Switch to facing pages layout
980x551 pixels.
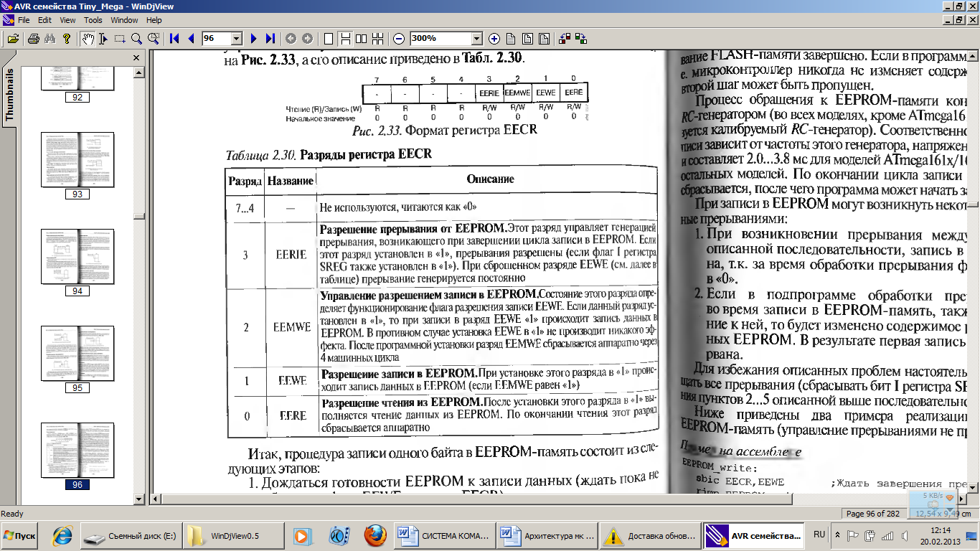tap(362, 39)
